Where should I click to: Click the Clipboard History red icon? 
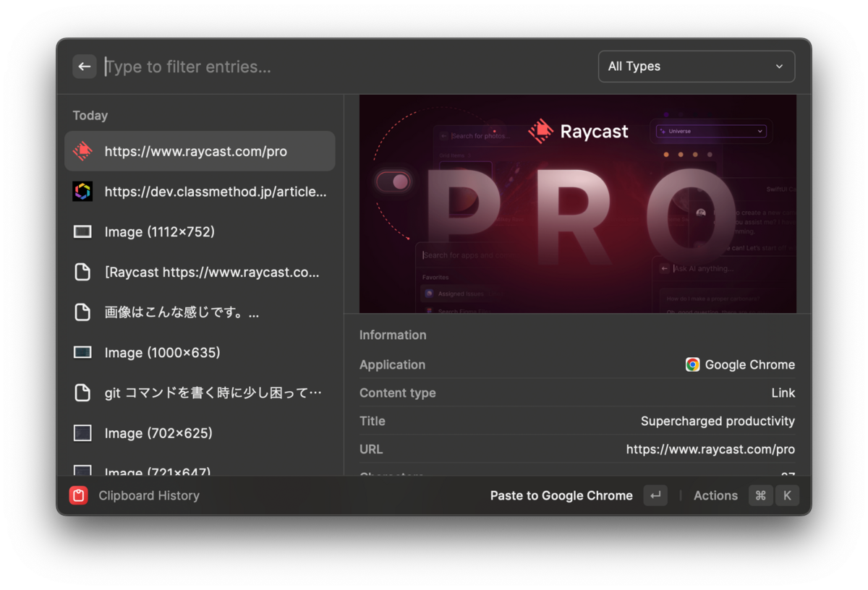(x=78, y=495)
